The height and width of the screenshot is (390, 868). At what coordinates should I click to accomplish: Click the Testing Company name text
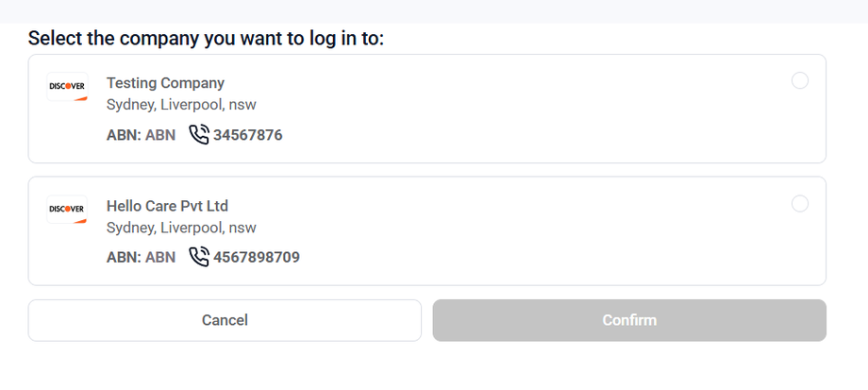165,83
